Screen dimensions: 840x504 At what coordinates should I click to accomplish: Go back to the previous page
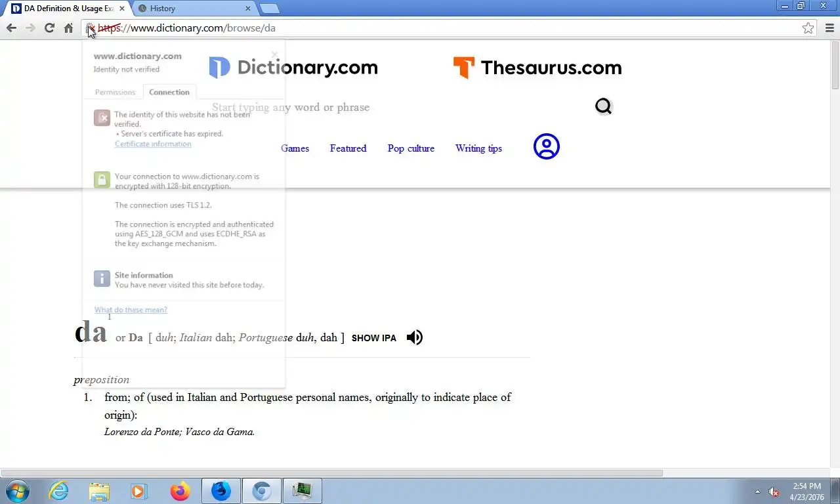[x=11, y=28]
